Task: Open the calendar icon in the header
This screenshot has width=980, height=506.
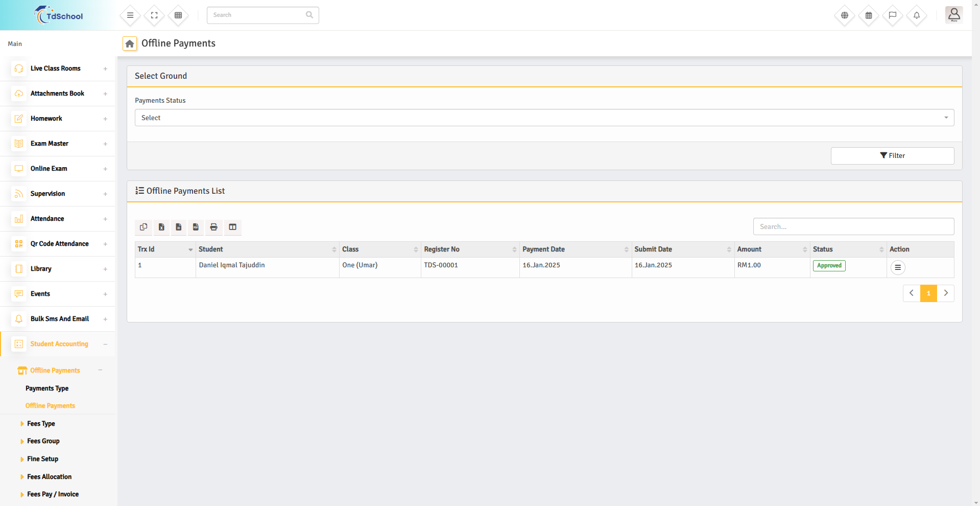Action: [x=868, y=15]
